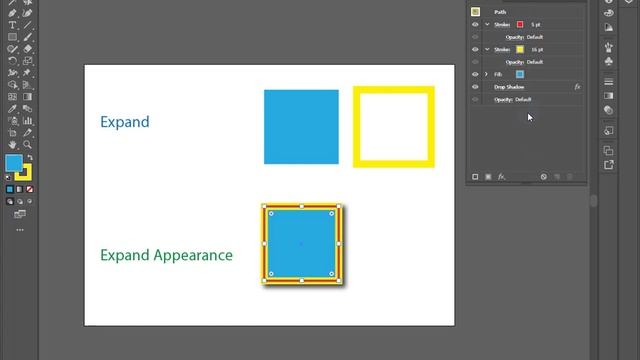This screenshot has width=640, height=360.
Task: Select the Scale tool
Action: coord(27,61)
